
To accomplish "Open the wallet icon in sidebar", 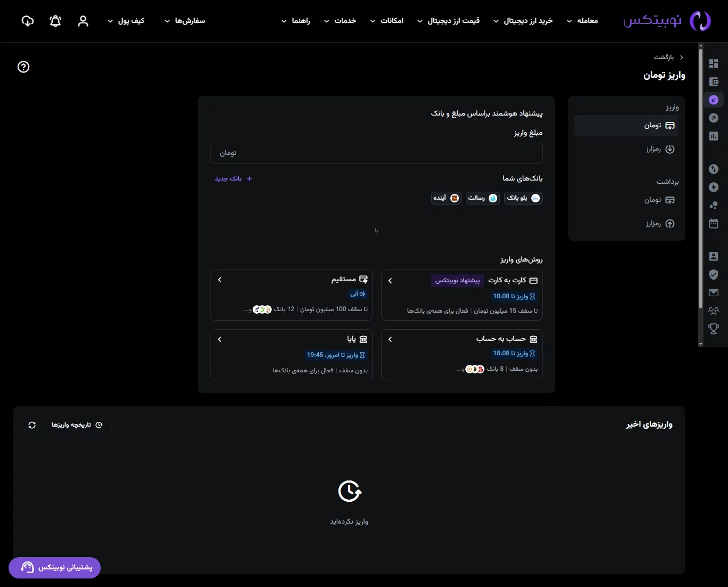I will (714, 82).
